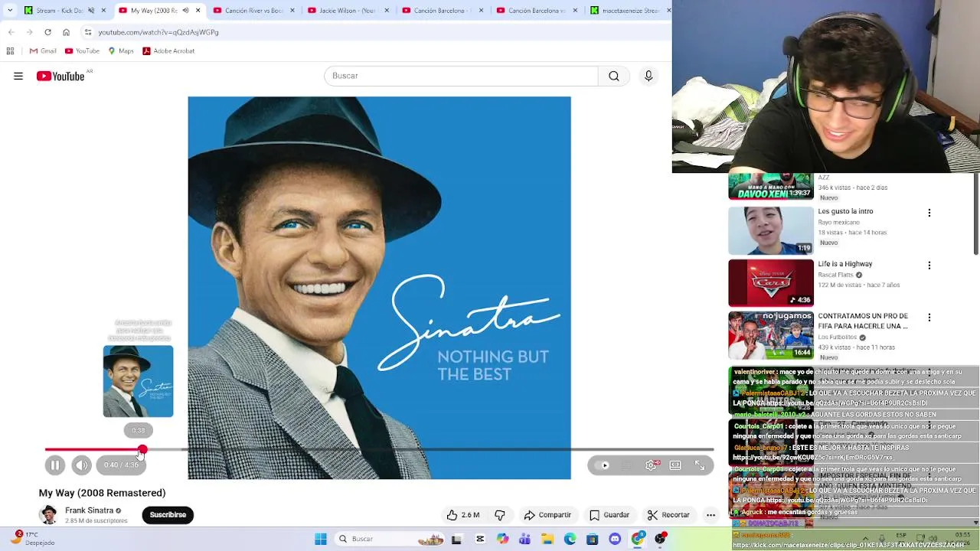Click the DAVOO XENEIZE video thumbnail
Viewport: 980px width, 551px height.
[x=771, y=186]
